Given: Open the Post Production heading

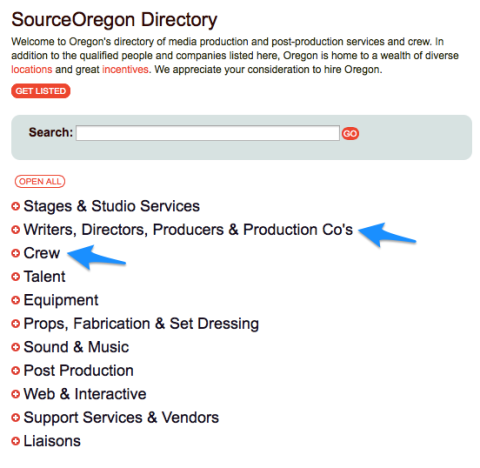Looking at the screenshot, I should [78, 371].
